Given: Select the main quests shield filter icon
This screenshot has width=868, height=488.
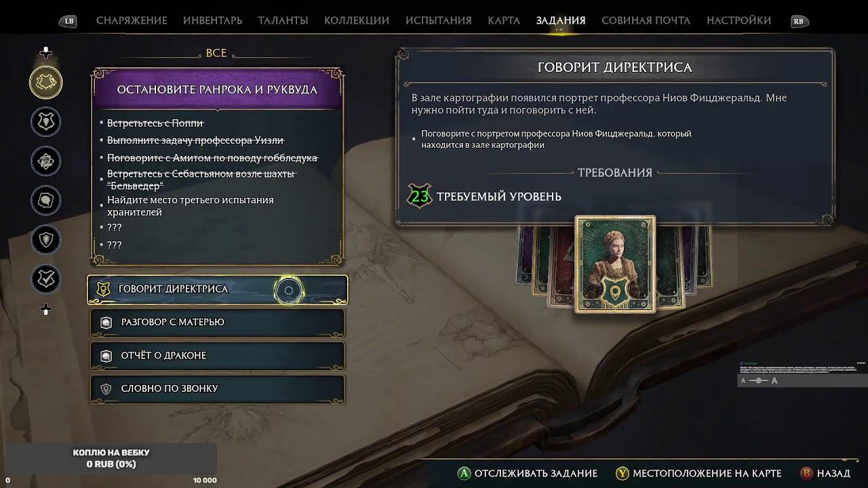Looking at the screenshot, I should click(46, 122).
